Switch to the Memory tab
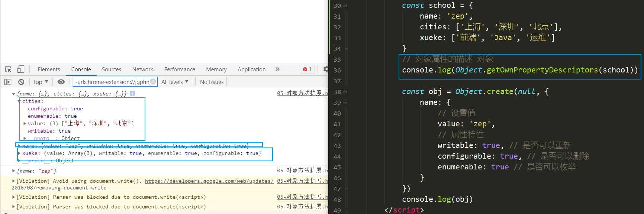Viewport: 644px width, 214px height. [x=216, y=69]
